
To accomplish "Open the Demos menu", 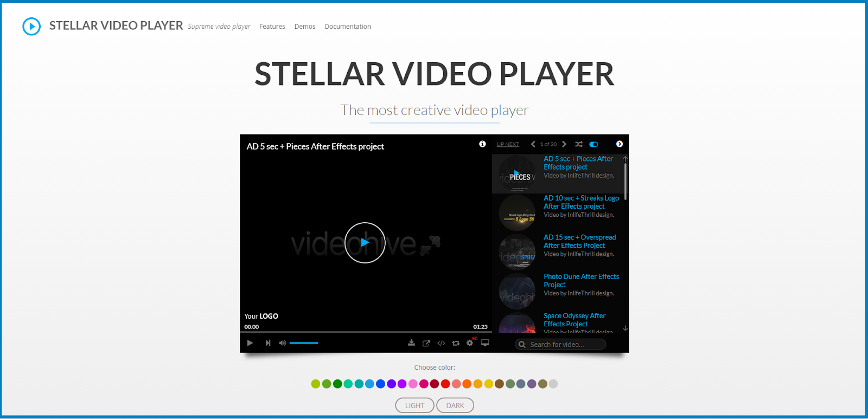I will click(305, 27).
